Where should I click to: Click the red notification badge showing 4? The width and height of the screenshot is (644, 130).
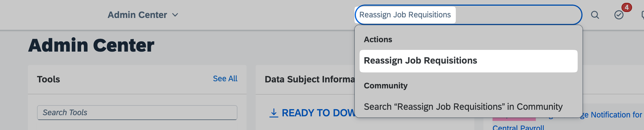tap(627, 7)
